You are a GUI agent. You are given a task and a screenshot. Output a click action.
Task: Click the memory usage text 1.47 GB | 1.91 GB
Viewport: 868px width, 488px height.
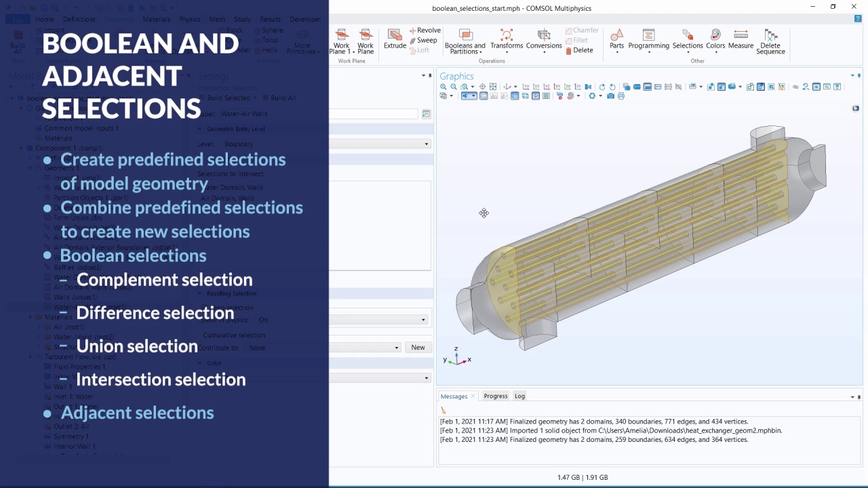pos(583,478)
